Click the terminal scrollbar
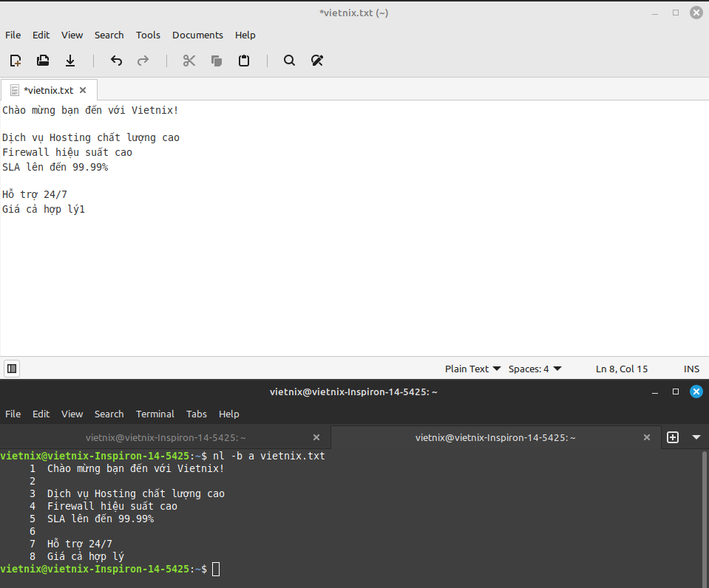 click(705, 519)
